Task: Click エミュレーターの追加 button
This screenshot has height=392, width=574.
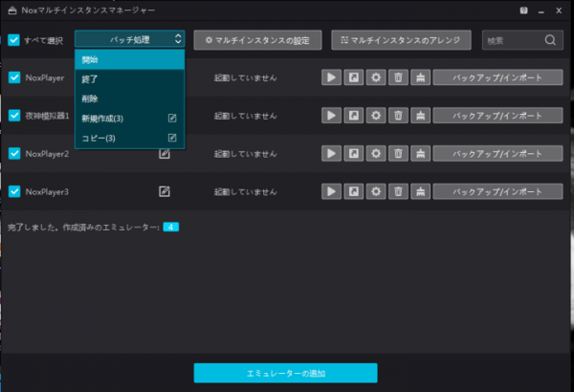Action: click(x=285, y=373)
